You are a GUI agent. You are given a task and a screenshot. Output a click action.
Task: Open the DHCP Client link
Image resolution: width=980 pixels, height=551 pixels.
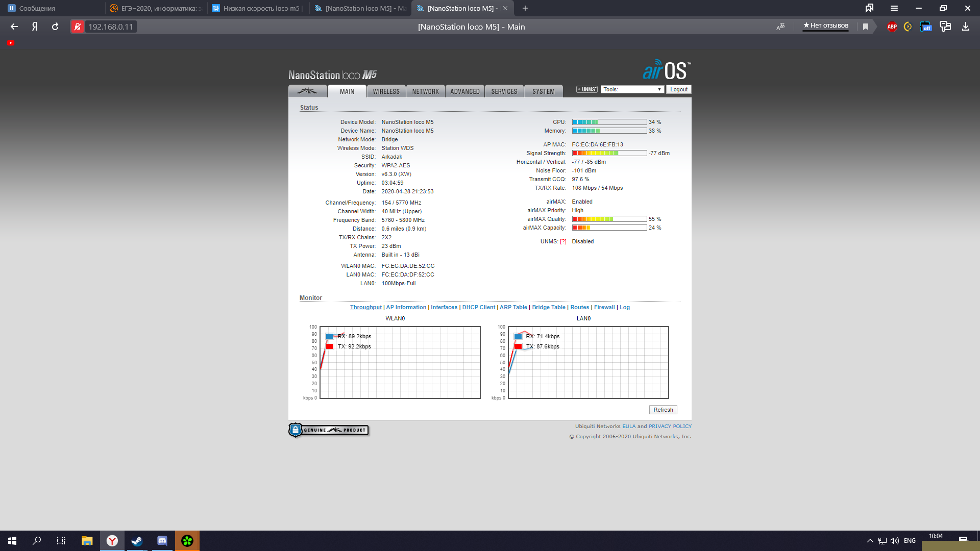479,307
